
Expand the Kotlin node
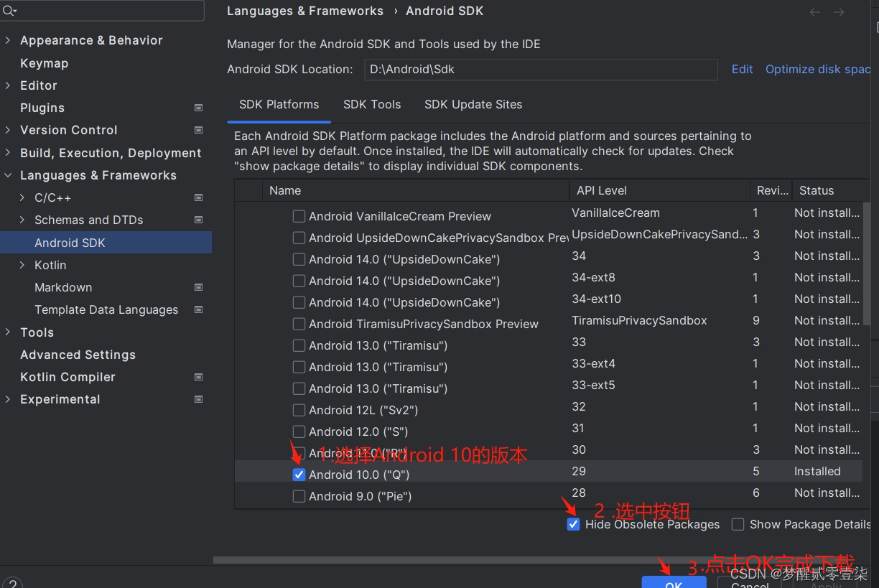(22, 265)
